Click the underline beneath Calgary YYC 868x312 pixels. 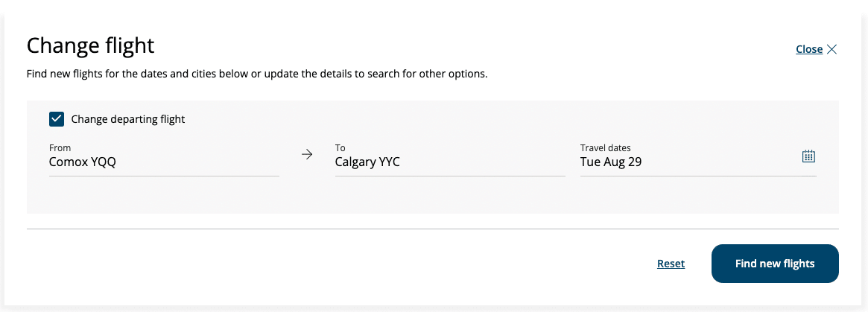coord(450,176)
